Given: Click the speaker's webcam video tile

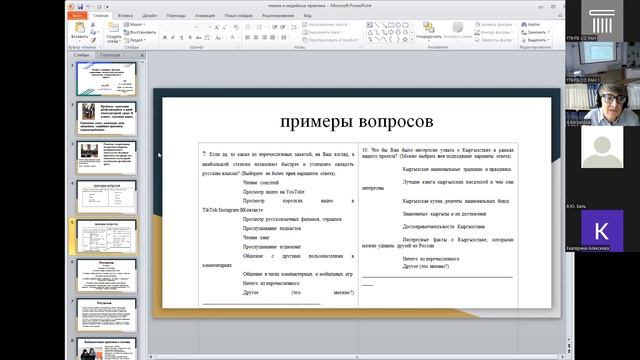Looking at the screenshot, I should [602, 104].
